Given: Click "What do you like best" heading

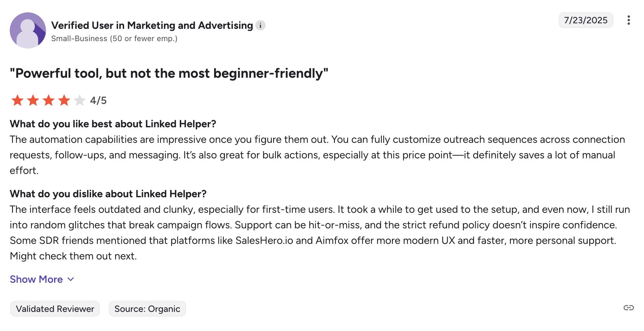Looking at the screenshot, I should pos(113,124).
